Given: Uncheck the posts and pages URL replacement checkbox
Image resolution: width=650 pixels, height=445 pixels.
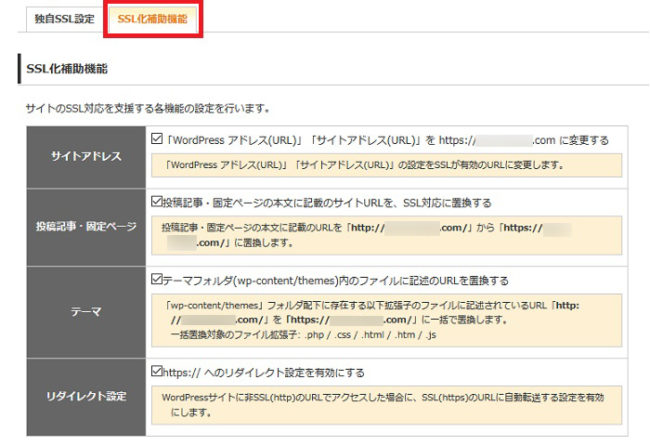Looking at the screenshot, I should pyautogui.click(x=157, y=202).
